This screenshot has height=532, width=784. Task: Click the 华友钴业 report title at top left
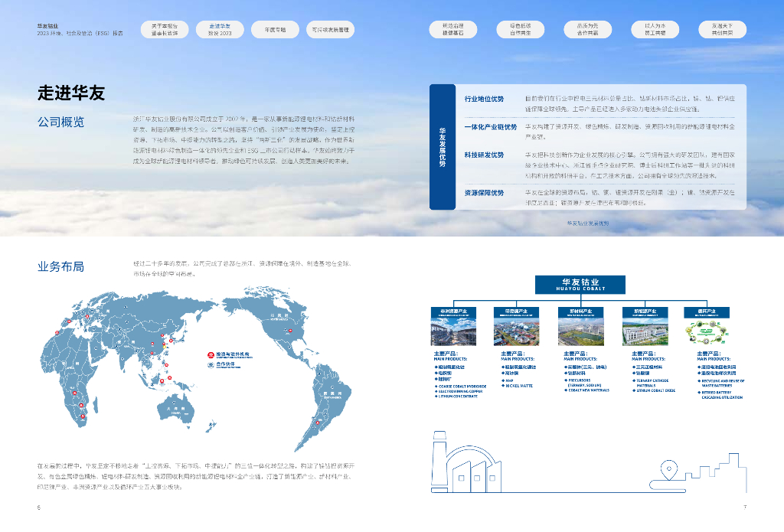[x=47, y=26]
